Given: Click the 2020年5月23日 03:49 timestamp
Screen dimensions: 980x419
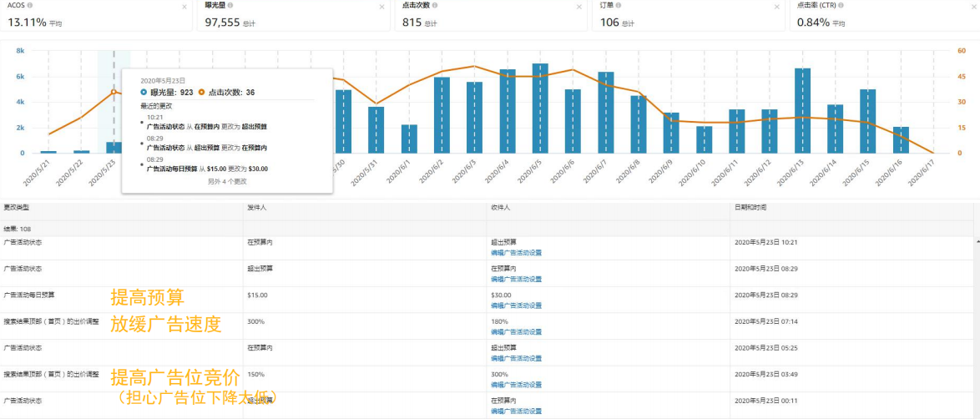Looking at the screenshot, I should [767, 373].
